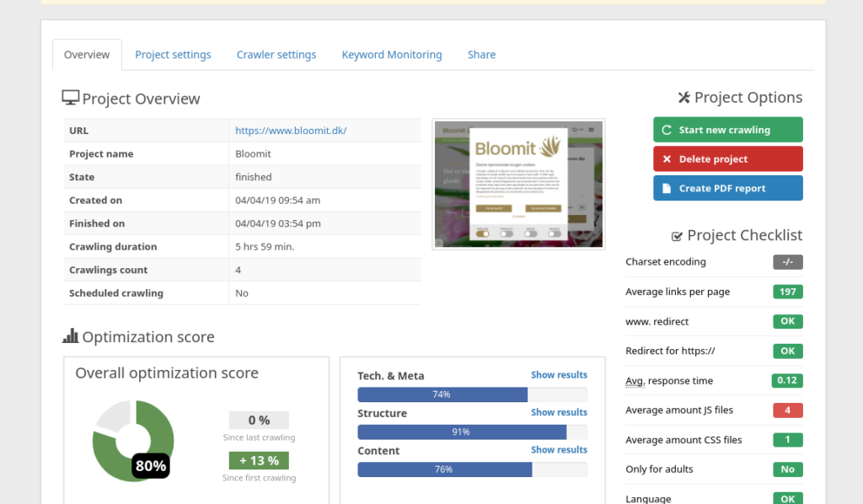Click the green '+ 13 %' score badge
Image resolution: width=863 pixels, height=504 pixels.
[x=258, y=460]
